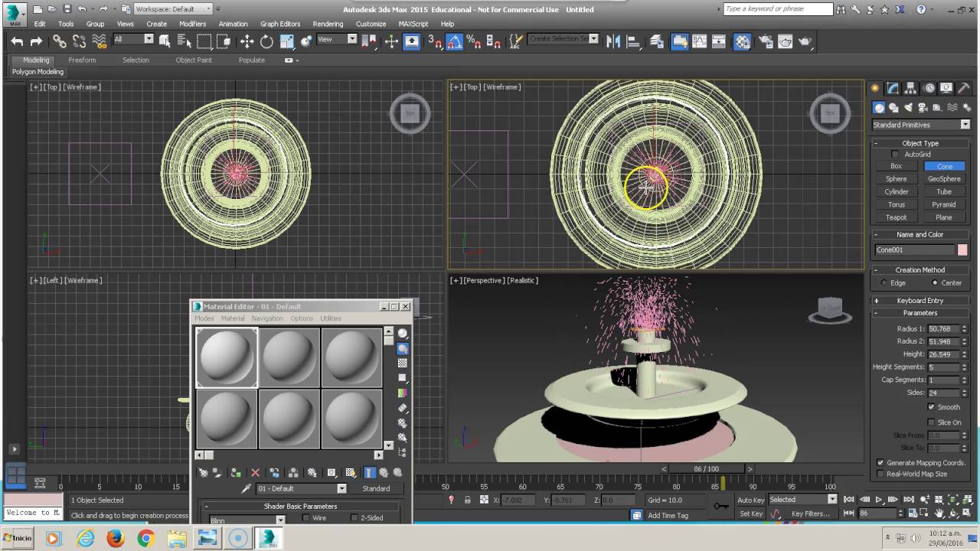
Task: Toggle the Angle Snap tool
Action: [x=454, y=41]
